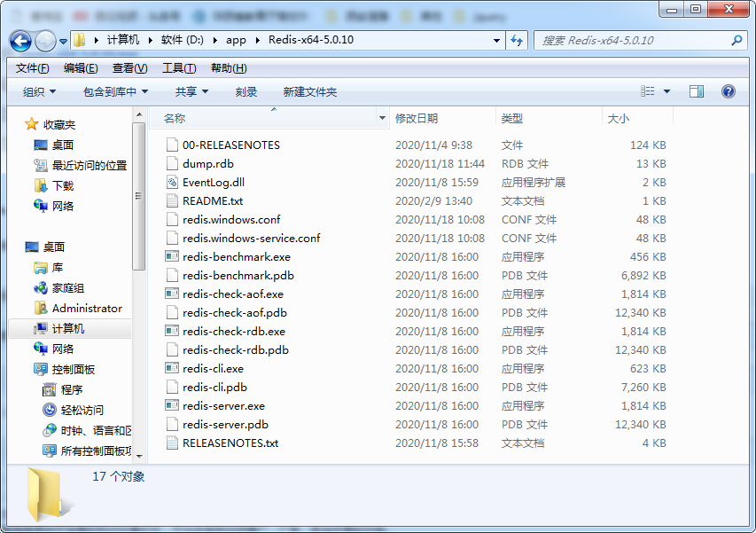
Task: Click the Forward navigation arrow button
Action: 46,41
